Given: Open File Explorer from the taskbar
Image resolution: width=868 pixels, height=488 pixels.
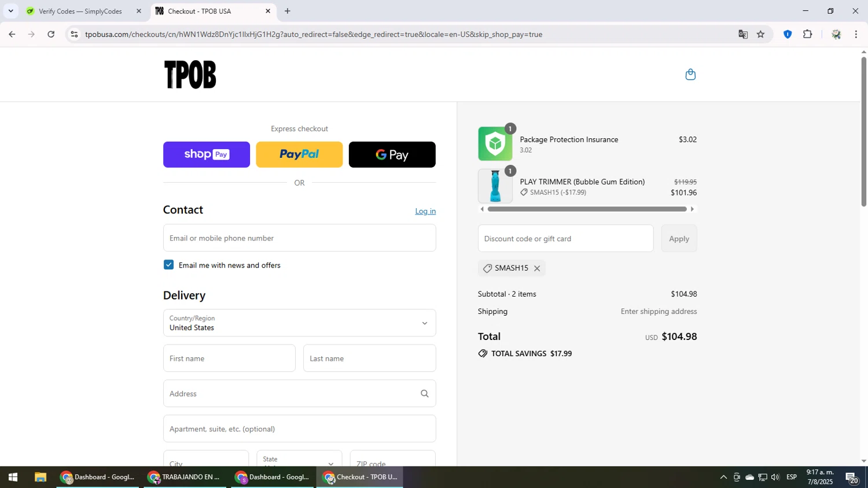Looking at the screenshot, I should coord(40,477).
